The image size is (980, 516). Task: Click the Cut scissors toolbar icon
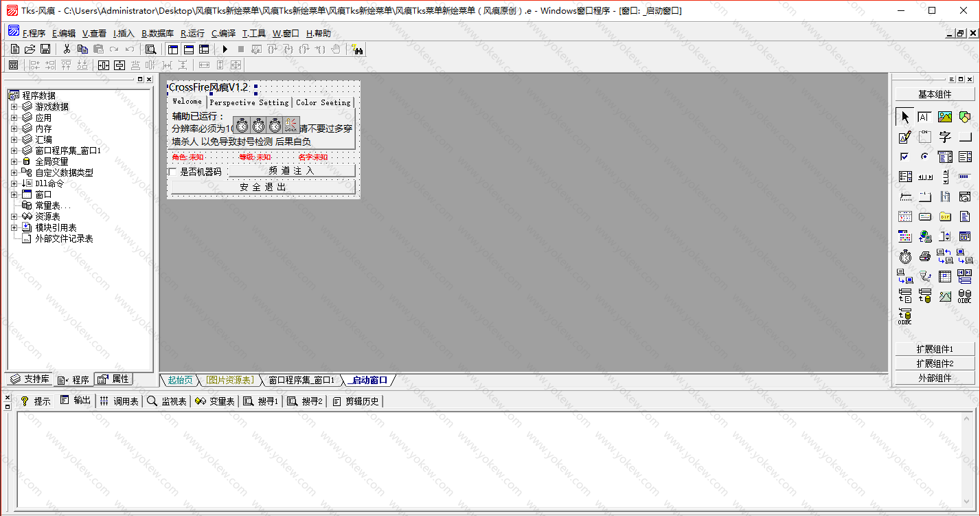click(67, 49)
